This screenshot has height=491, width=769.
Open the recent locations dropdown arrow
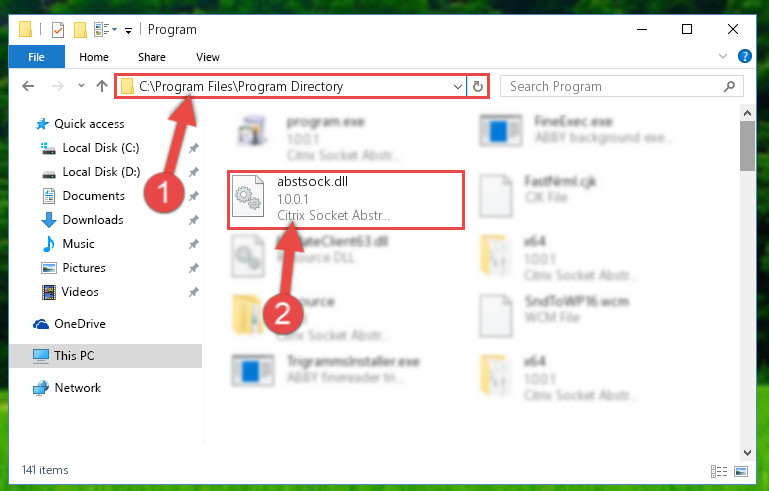point(81,86)
